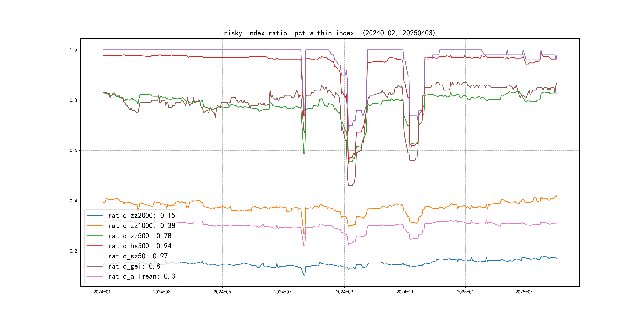The height and width of the screenshot is (322, 644).
Task: Click the 0.6 y-axis tick label
Action: (73, 150)
